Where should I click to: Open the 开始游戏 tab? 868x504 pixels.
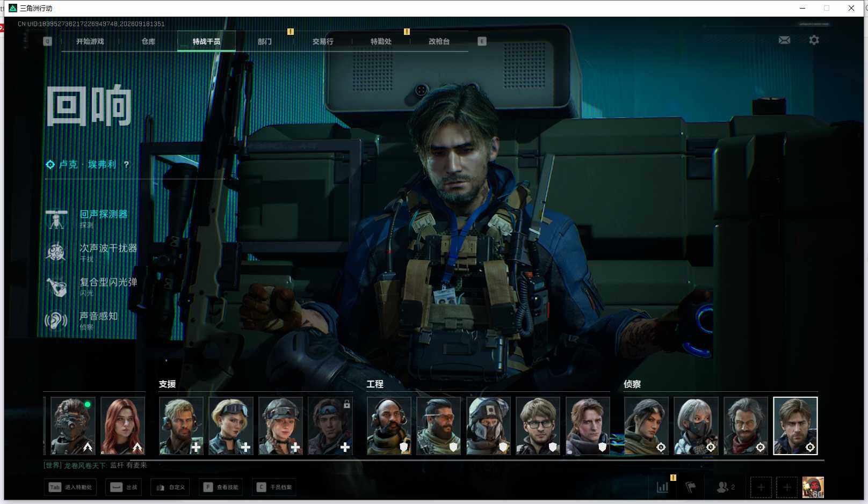[90, 41]
